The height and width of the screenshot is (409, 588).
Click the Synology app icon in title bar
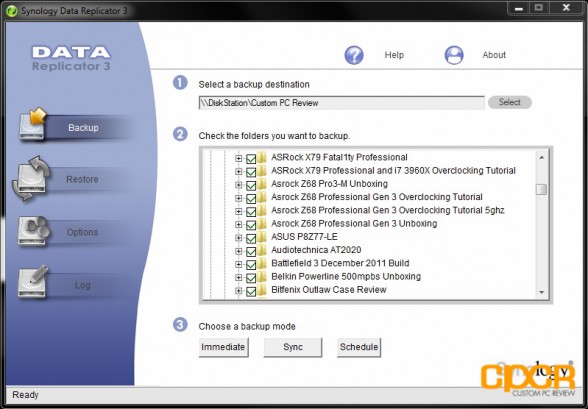(x=12, y=11)
